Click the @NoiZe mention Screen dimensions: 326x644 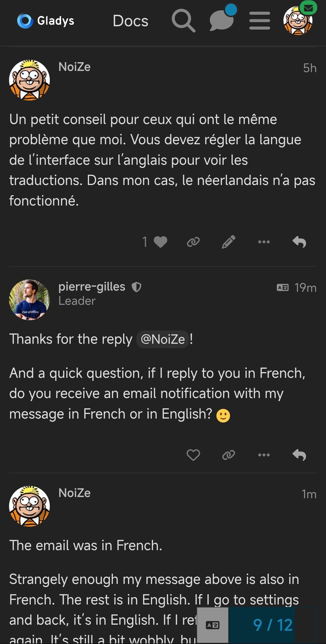tap(163, 340)
